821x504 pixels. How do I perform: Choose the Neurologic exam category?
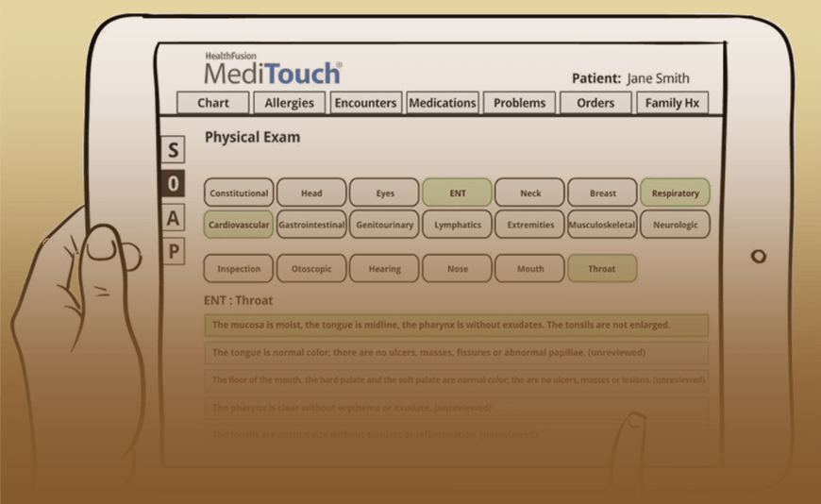point(676,225)
